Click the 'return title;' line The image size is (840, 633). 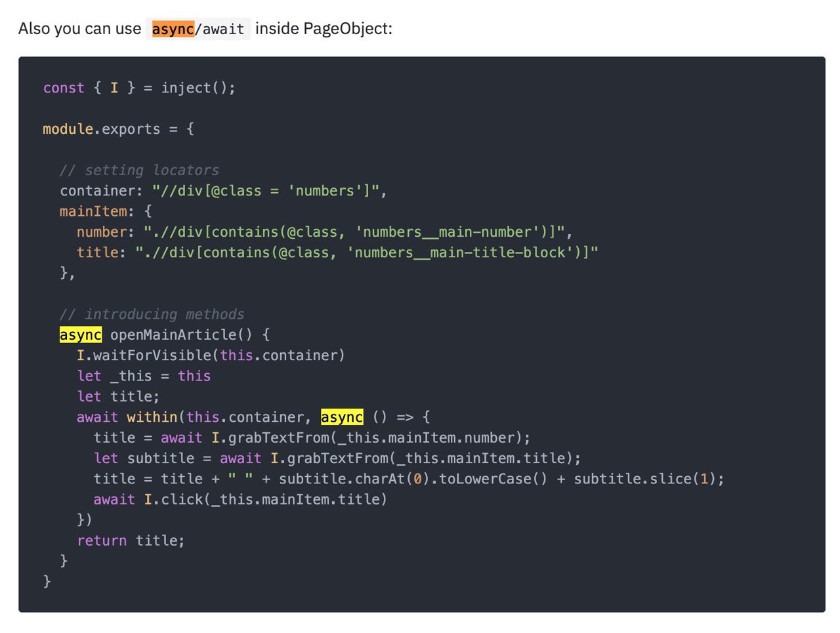[x=131, y=541]
